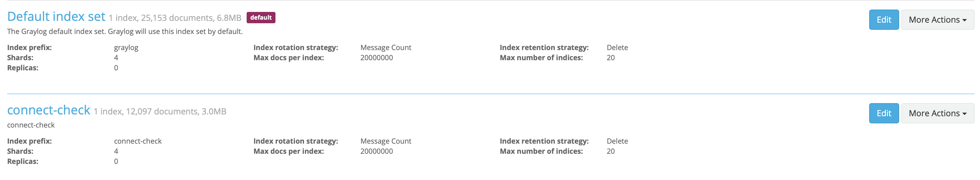
Task: Click the Index prefix value graylog
Action: tap(126, 48)
